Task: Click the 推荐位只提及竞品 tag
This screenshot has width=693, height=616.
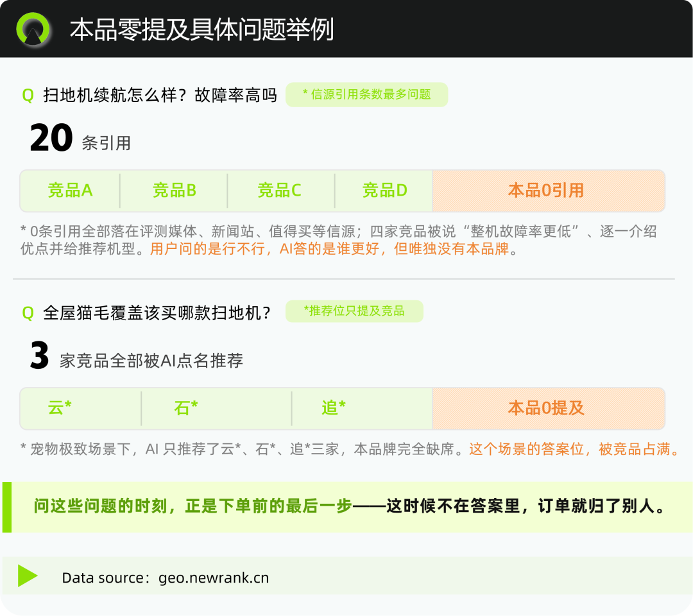Action: click(354, 311)
